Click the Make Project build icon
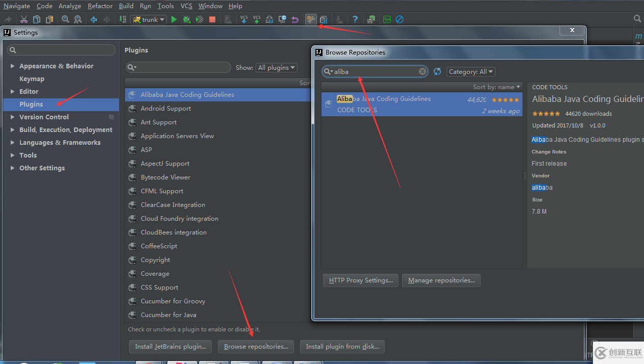This screenshot has width=644, height=364. tap(122, 19)
